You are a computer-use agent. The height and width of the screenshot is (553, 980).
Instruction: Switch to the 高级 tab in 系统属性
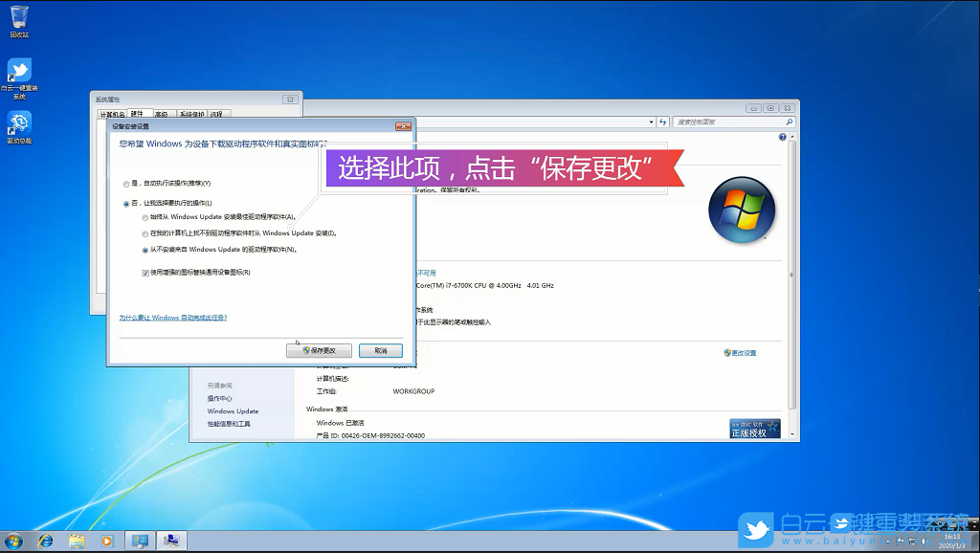pyautogui.click(x=163, y=113)
